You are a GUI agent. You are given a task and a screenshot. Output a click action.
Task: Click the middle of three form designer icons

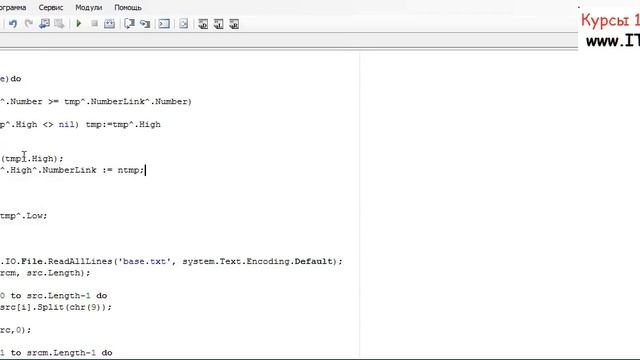point(218,24)
